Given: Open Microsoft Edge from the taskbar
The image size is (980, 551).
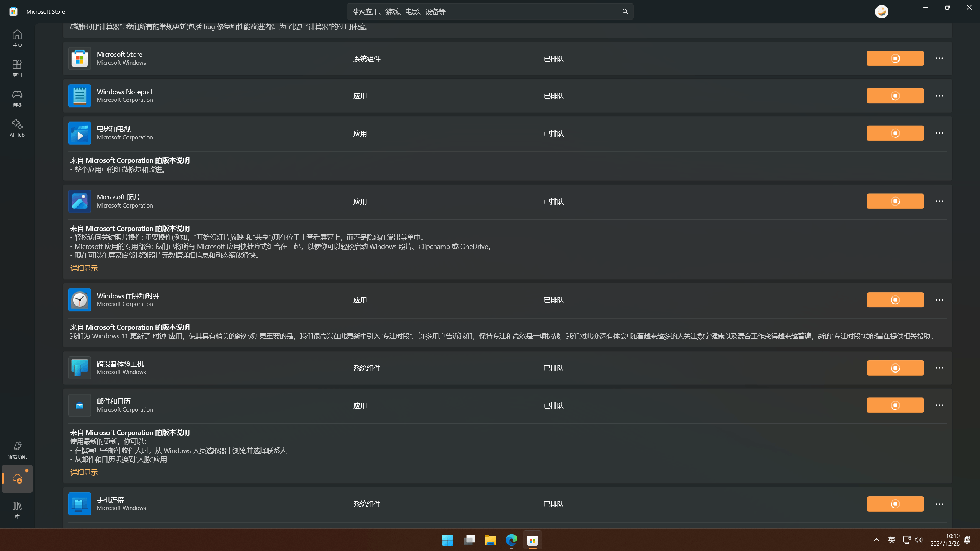Looking at the screenshot, I should pos(511,540).
